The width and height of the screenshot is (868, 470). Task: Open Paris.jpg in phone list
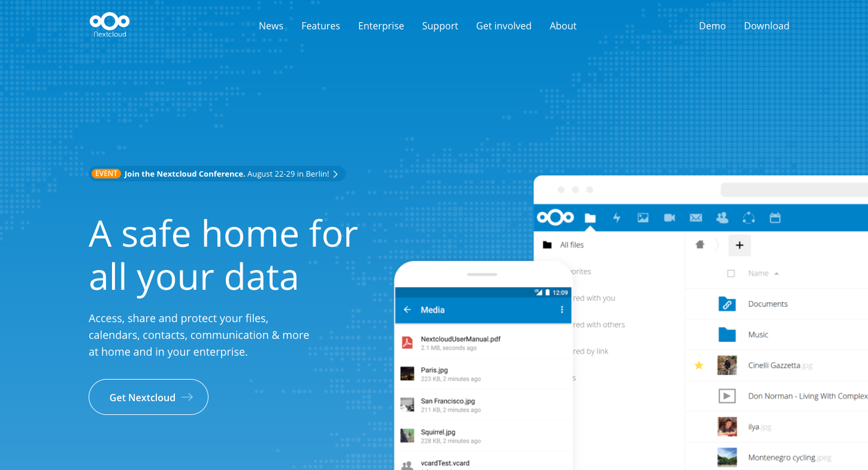(483, 374)
